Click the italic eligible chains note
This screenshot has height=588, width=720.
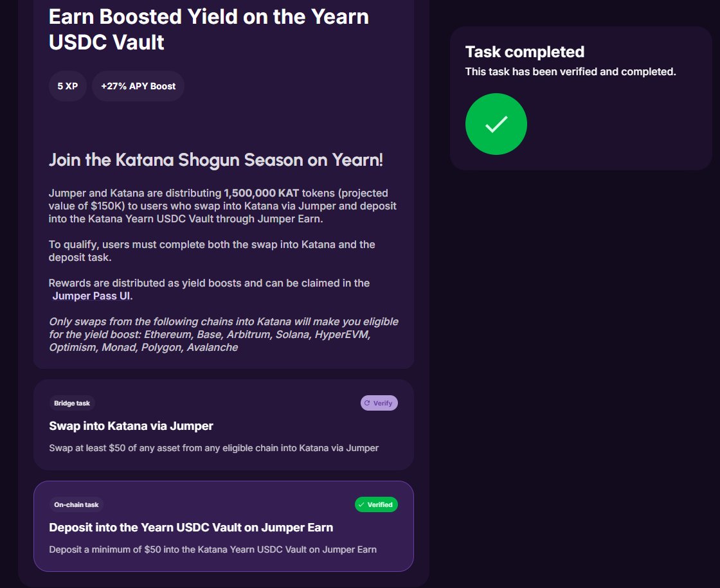tap(223, 334)
